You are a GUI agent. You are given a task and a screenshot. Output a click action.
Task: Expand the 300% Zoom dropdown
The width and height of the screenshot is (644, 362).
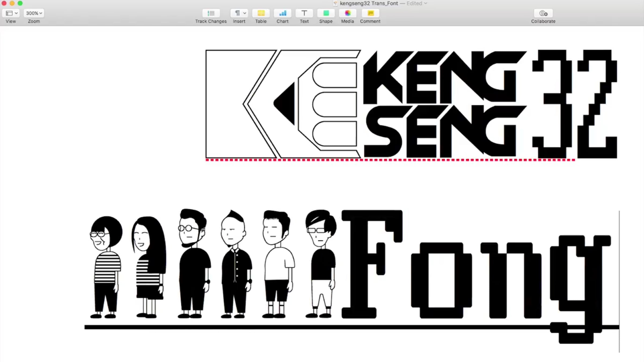(34, 13)
